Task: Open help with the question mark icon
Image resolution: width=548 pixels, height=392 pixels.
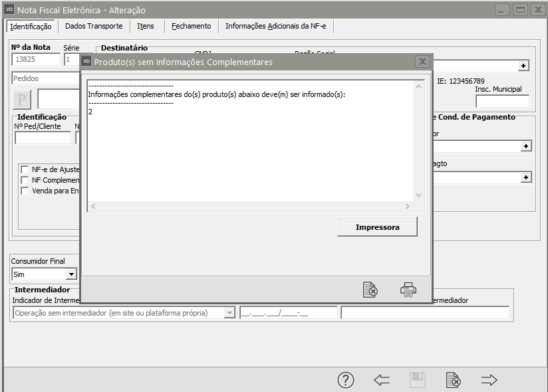Action: click(346, 380)
